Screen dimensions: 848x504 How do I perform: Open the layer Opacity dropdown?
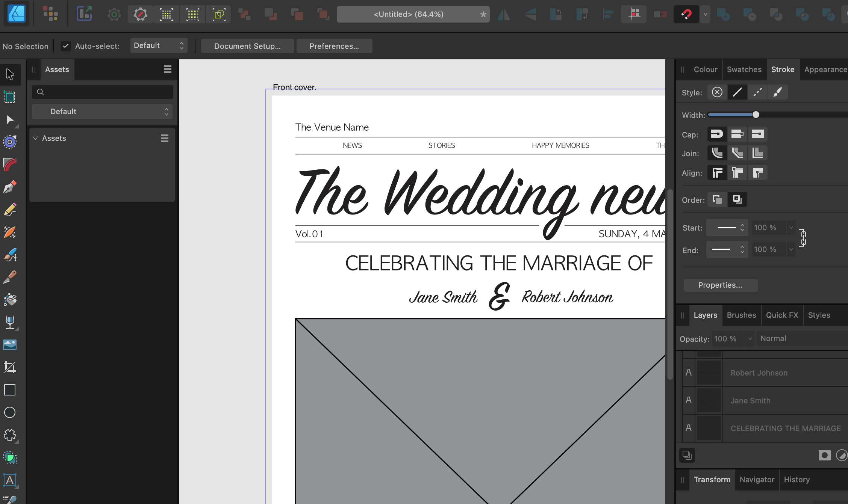(750, 339)
